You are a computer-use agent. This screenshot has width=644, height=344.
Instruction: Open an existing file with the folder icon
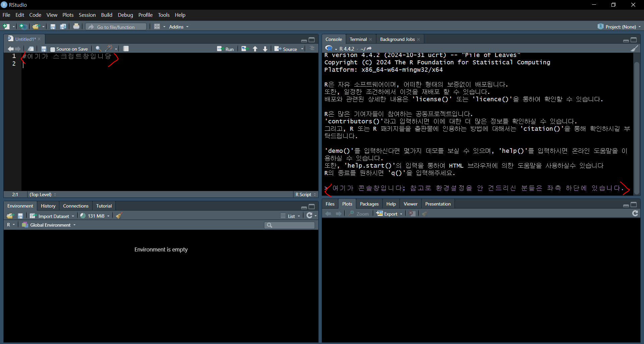[x=36, y=26]
